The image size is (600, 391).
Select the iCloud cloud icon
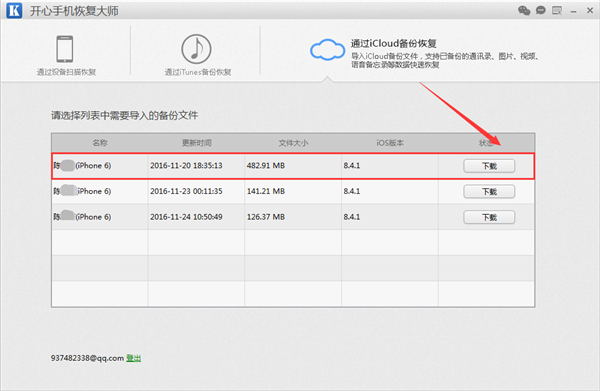pyautogui.click(x=328, y=50)
